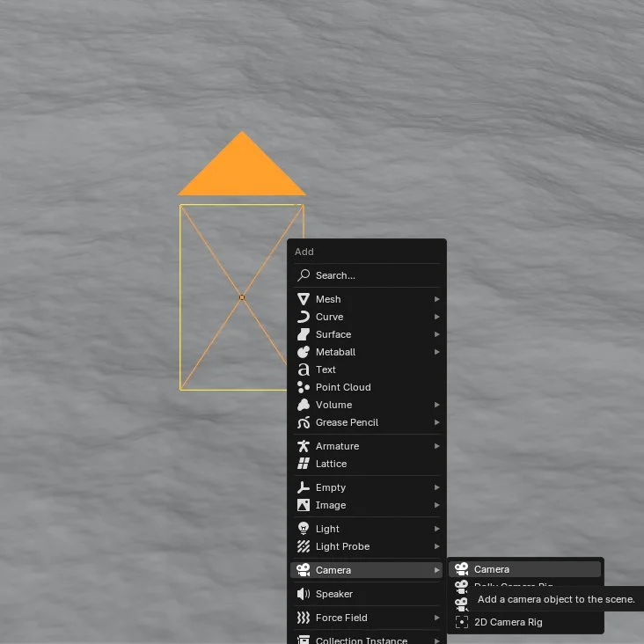The width and height of the screenshot is (644, 644).
Task: Click the Light bulb icon
Action: (x=304, y=529)
